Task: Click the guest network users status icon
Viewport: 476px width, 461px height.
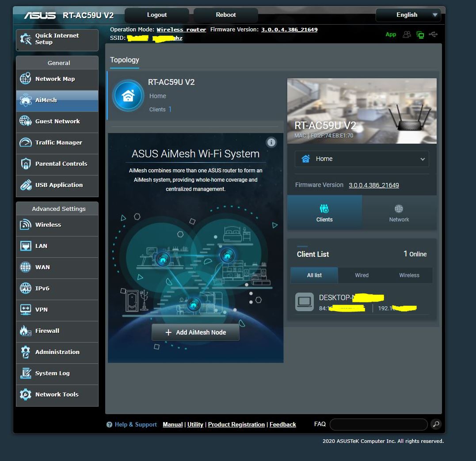Action: pyautogui.click(x=407, y=34)
